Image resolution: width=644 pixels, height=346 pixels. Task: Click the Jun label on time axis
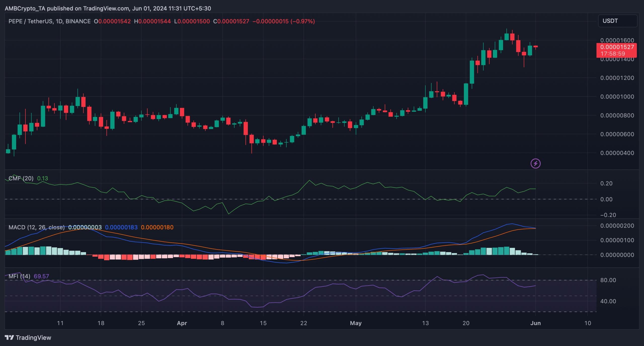[x=535, y=323]
